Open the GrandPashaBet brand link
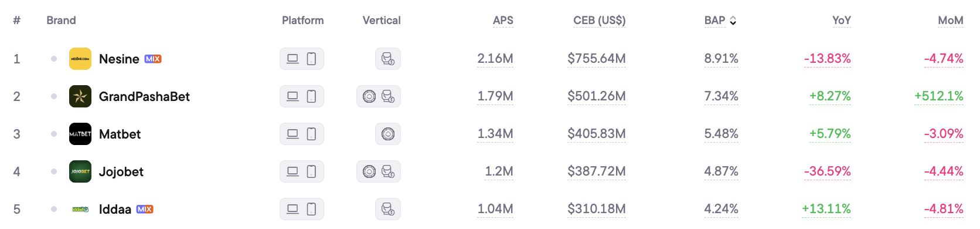Viewport: 980px width, 229px height. tap(144, 96)
